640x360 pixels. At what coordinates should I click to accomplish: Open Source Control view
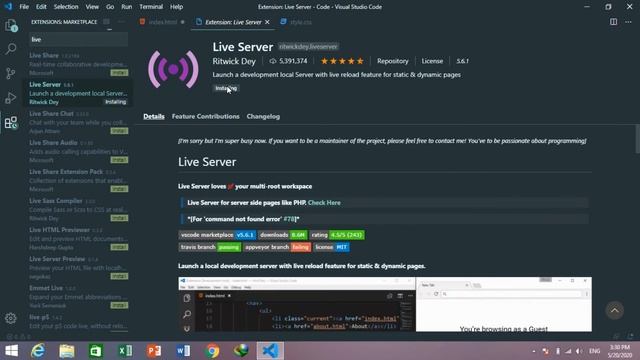(x=11, y=73)
